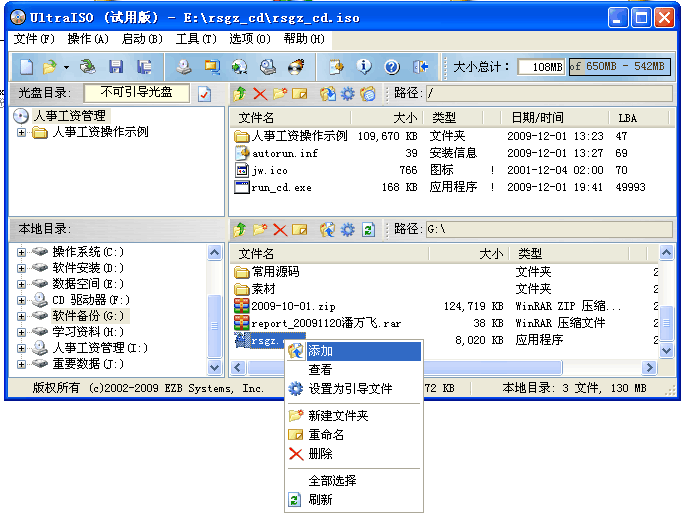Expand the 人事工资管理 (I:) drive node
682x514 pixels.
(x=21, y=348)
